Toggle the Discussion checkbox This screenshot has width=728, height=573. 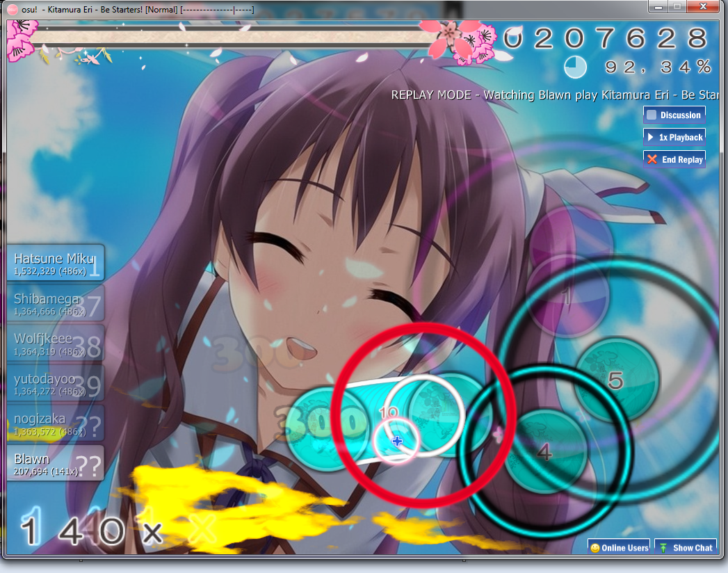[x=652, y=115]
